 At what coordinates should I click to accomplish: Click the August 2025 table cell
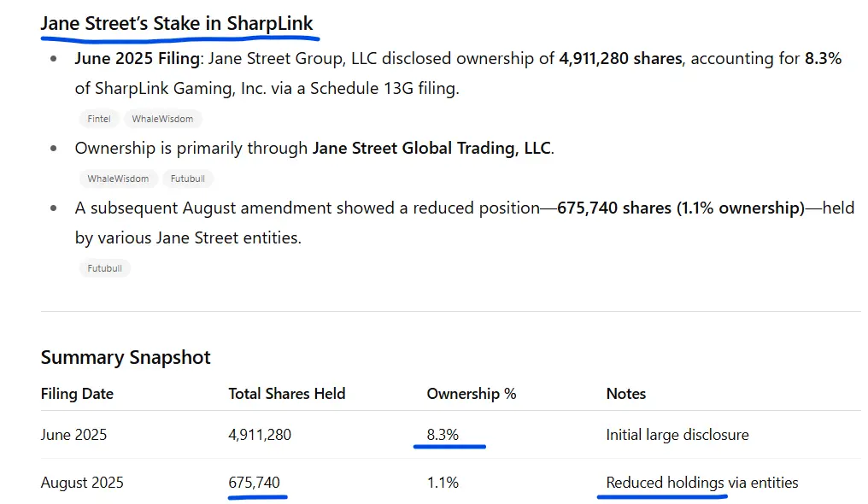coord(82,483)
